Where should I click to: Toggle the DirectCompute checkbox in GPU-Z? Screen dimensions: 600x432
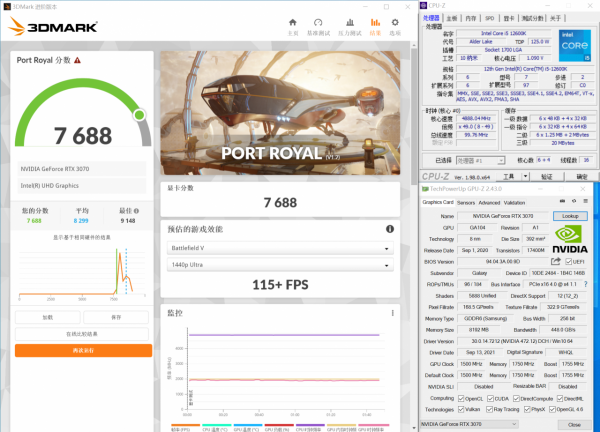tap(516, 398)
